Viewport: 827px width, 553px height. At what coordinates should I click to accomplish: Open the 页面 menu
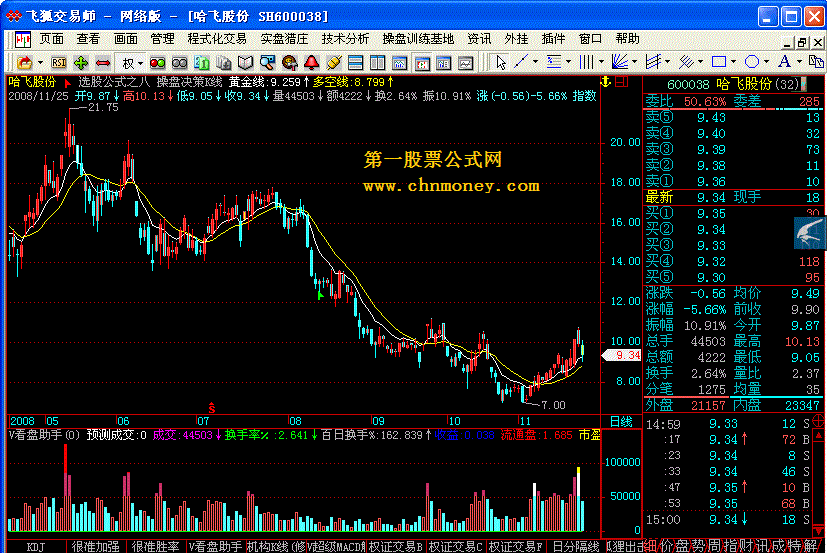pos(51,39)
